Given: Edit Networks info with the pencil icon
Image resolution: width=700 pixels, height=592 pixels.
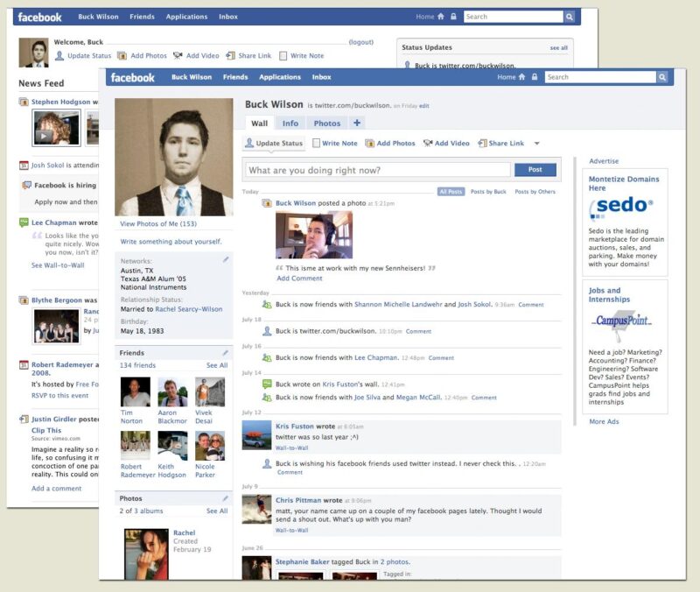Looking at the screenshot, I should point(226,260).
